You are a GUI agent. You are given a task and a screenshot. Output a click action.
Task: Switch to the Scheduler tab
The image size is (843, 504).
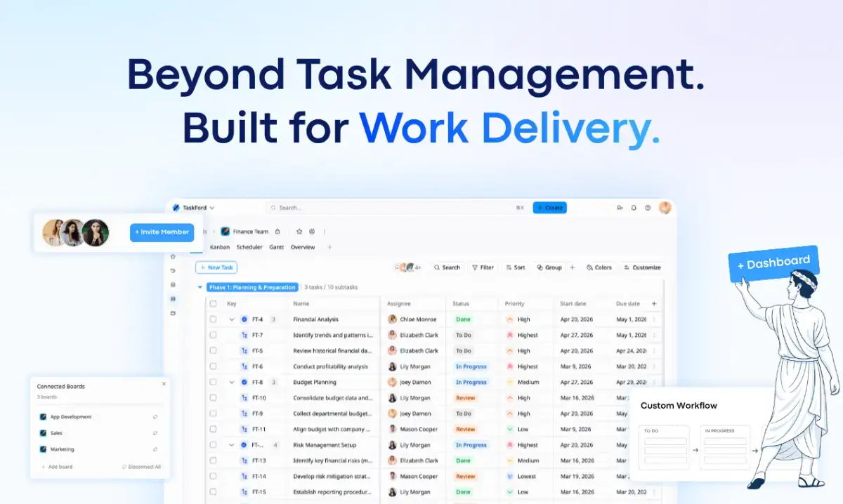pos(249,247)
